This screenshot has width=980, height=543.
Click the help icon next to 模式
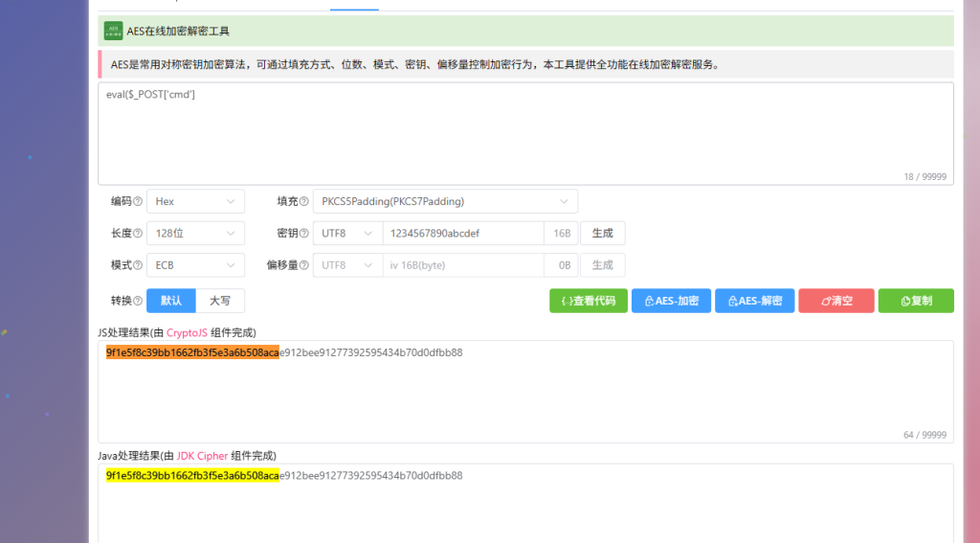(x=138, y=265)
